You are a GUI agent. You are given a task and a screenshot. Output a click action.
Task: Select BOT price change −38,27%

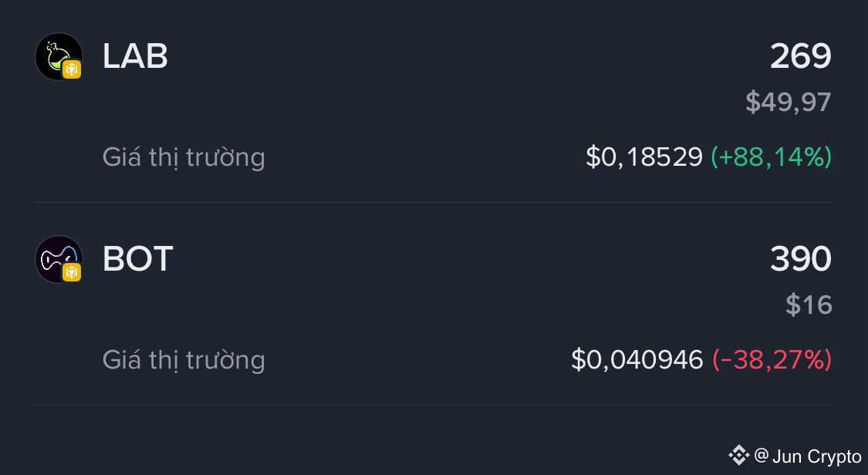[x=772, y=359]
